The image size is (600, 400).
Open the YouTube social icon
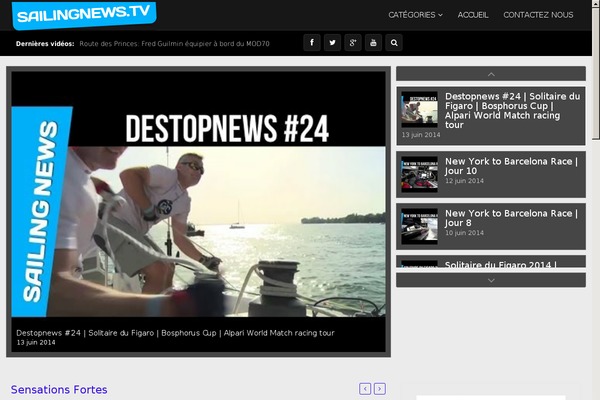373,42
